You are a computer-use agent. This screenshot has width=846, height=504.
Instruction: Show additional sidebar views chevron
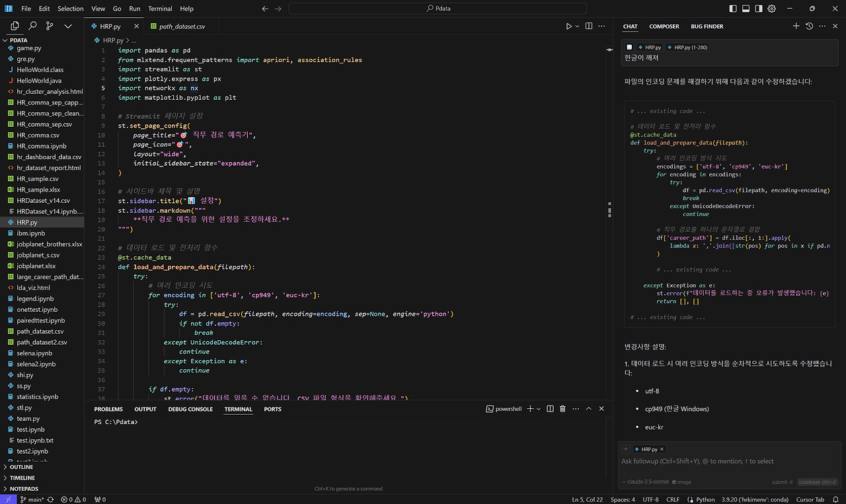(68, 26)
